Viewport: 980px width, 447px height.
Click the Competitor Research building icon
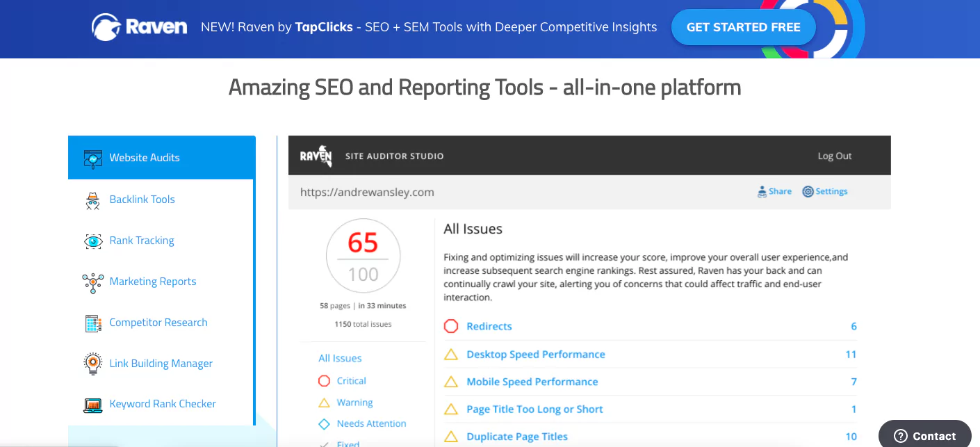point(93,323)
